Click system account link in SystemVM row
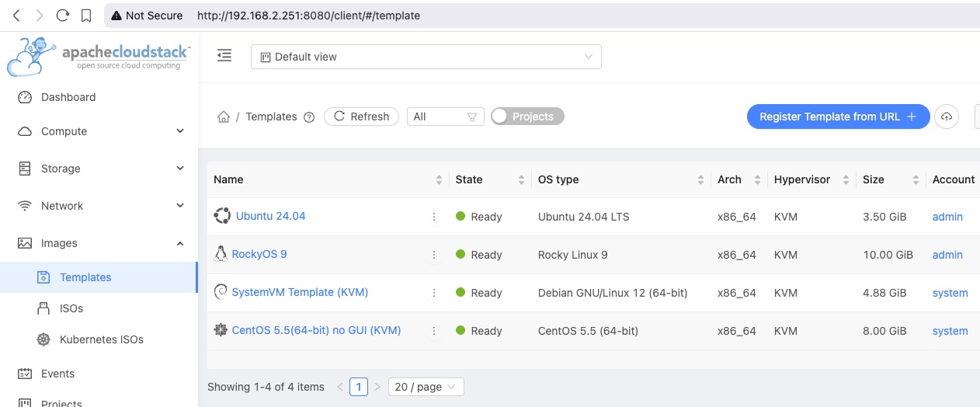 950,293
